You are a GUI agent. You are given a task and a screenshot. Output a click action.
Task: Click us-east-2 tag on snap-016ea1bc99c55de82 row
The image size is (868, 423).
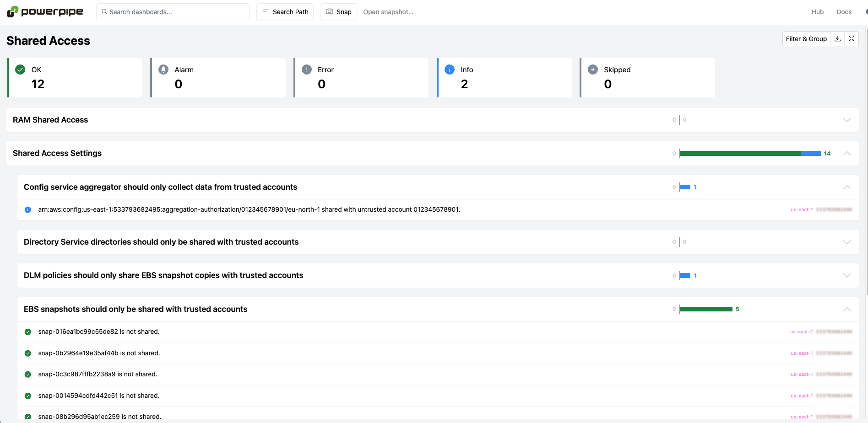(x=802, y=332)
